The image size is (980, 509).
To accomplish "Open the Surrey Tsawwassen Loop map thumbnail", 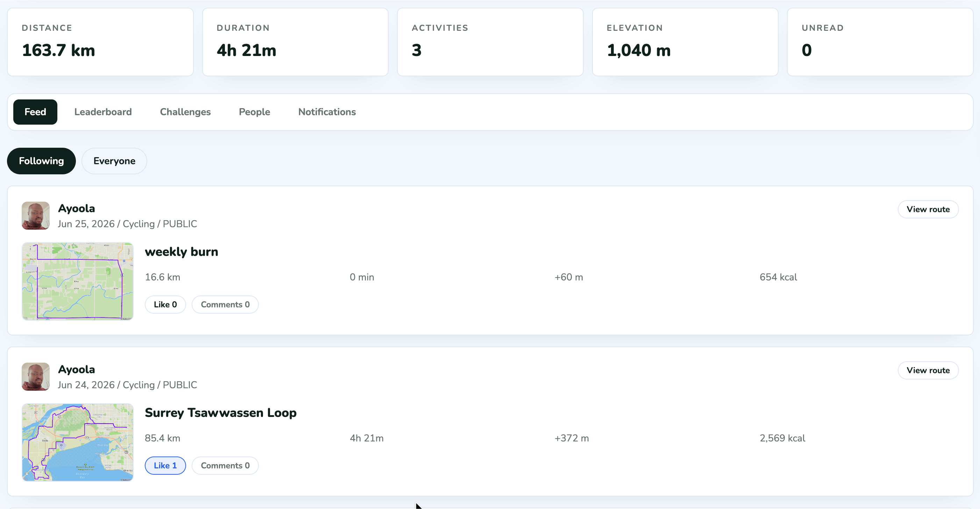I will (x=78, y=442).
